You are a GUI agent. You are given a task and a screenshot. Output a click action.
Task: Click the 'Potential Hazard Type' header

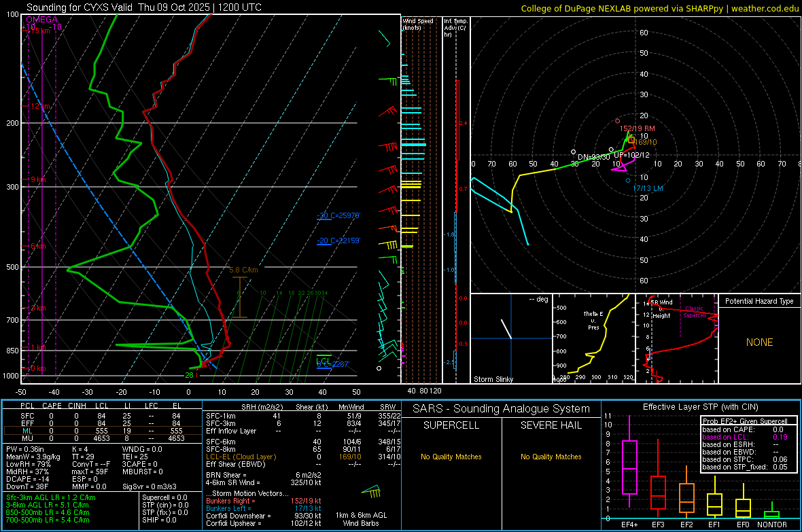point(759,301)
